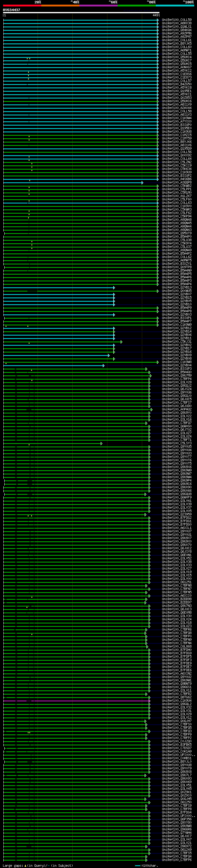Image resolution: width=197 pixels, height=868 pixels.
Task: Select the UniRef100_B3FBK5 label
Action: click(177, 744)
